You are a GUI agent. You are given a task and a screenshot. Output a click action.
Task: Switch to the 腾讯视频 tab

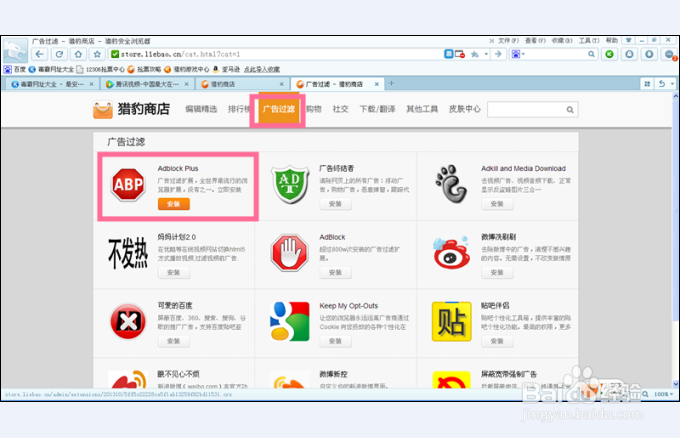(x=147, y=84)
